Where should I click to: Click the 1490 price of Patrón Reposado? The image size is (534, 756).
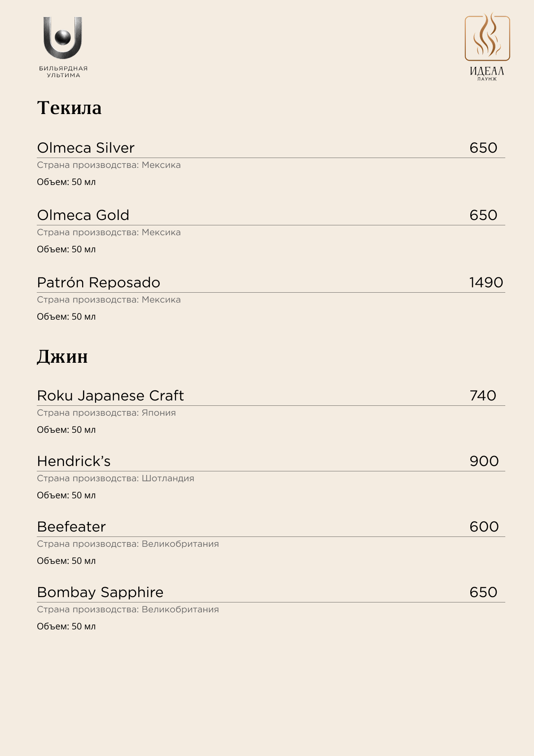click(x=486, y=282)
